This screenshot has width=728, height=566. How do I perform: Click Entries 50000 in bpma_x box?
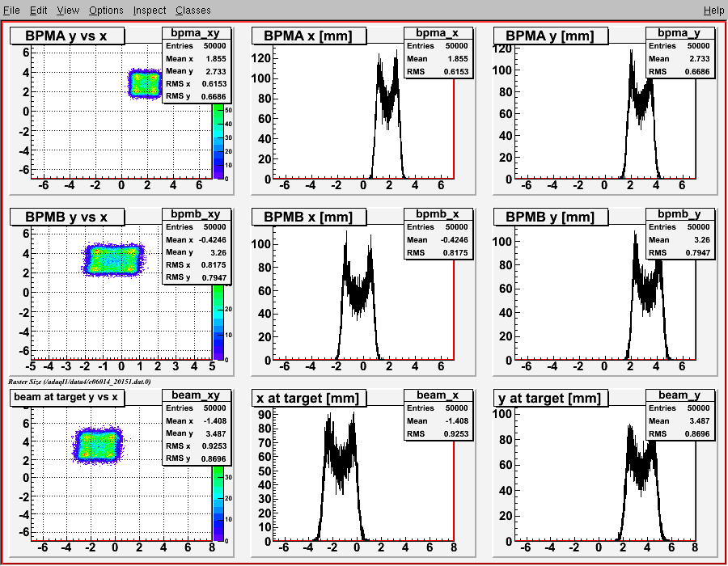(x=438, y=46)
